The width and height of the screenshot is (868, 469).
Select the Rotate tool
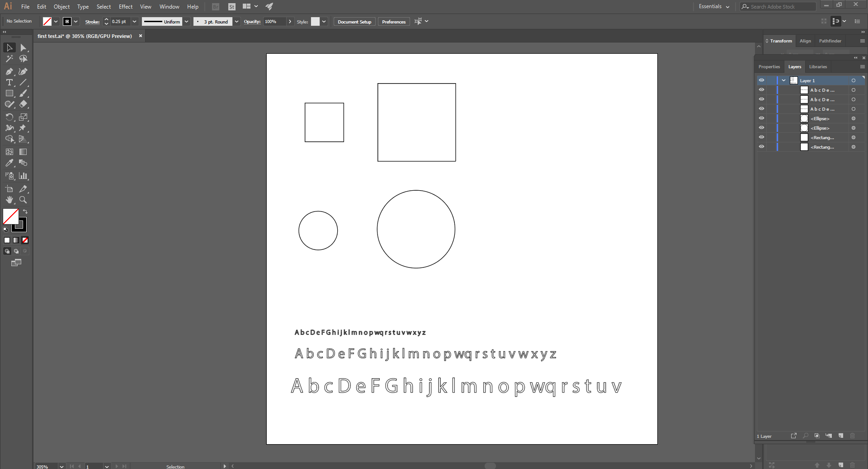coord(9,117)
